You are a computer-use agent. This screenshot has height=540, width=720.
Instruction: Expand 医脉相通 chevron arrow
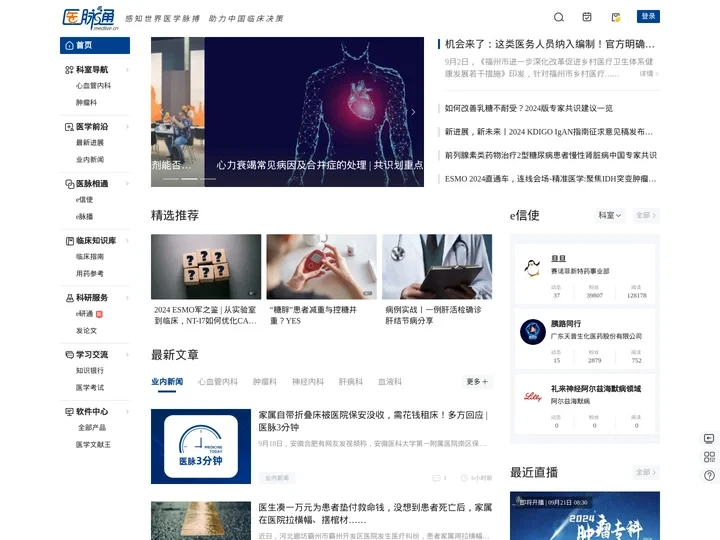coord(127,184)
